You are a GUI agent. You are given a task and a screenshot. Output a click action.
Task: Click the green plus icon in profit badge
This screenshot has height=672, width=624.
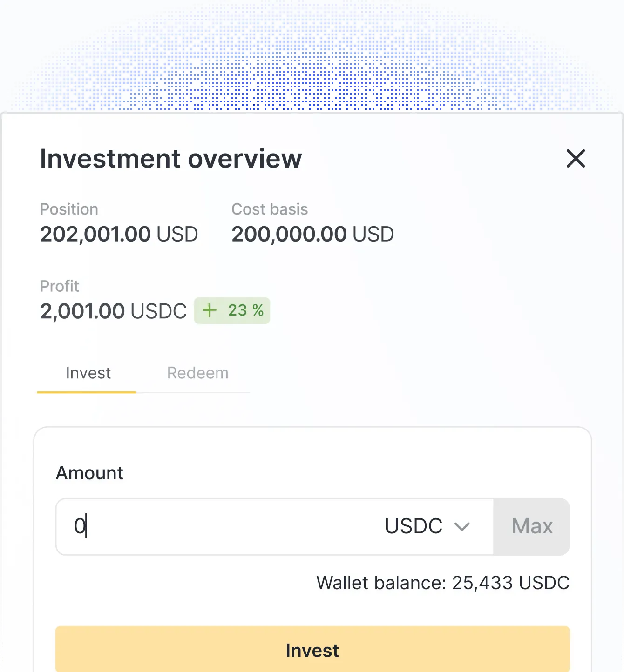pos(210,310)
